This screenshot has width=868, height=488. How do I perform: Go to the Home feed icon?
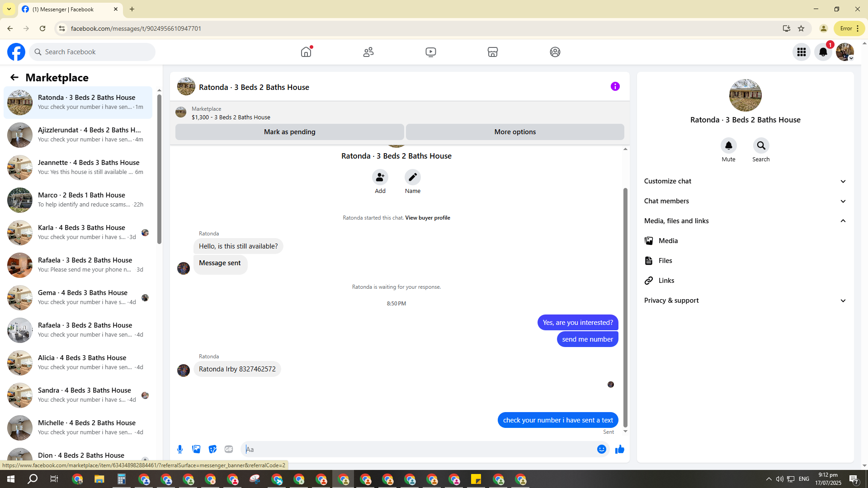point(306,52)
